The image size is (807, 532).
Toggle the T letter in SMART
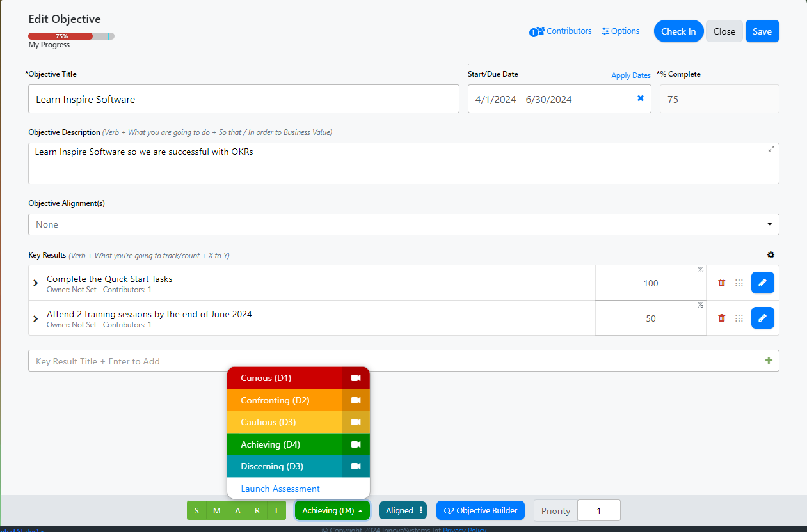click(276, 510)
